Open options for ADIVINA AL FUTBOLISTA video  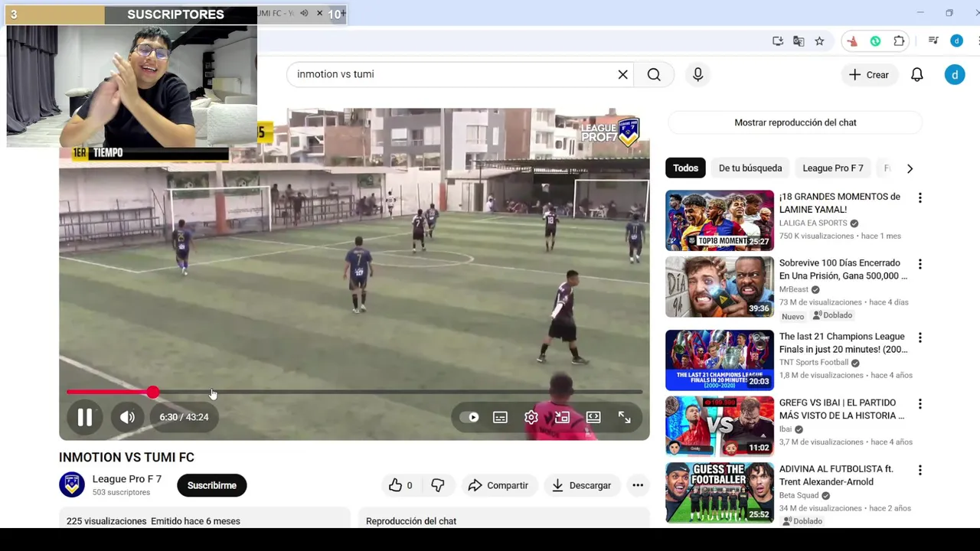[x=920, y=470]
